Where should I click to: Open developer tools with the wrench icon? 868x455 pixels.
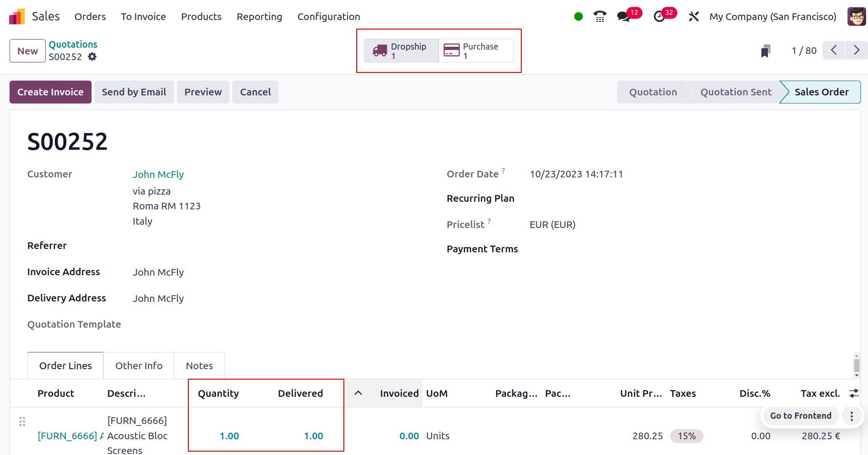tap(693, 16)
